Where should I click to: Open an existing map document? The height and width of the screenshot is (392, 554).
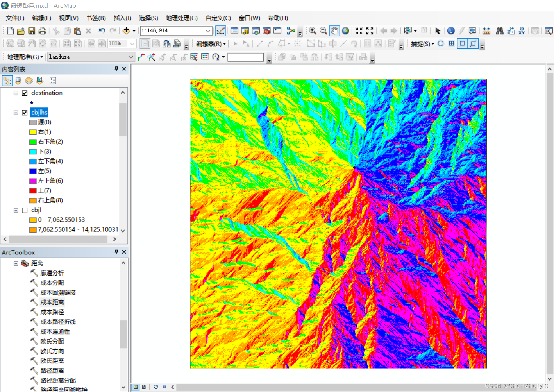[x=21, y=31]
